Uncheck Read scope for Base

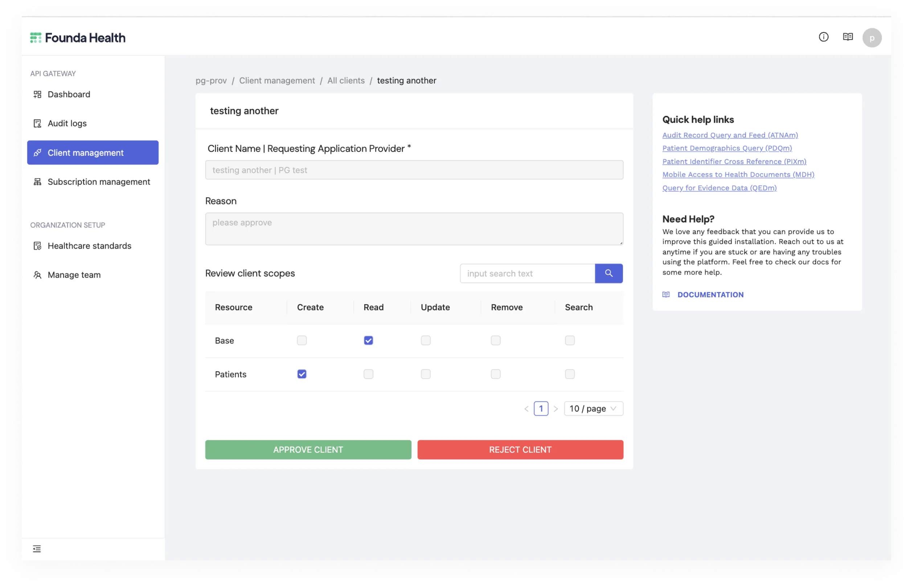coord(368,340)
